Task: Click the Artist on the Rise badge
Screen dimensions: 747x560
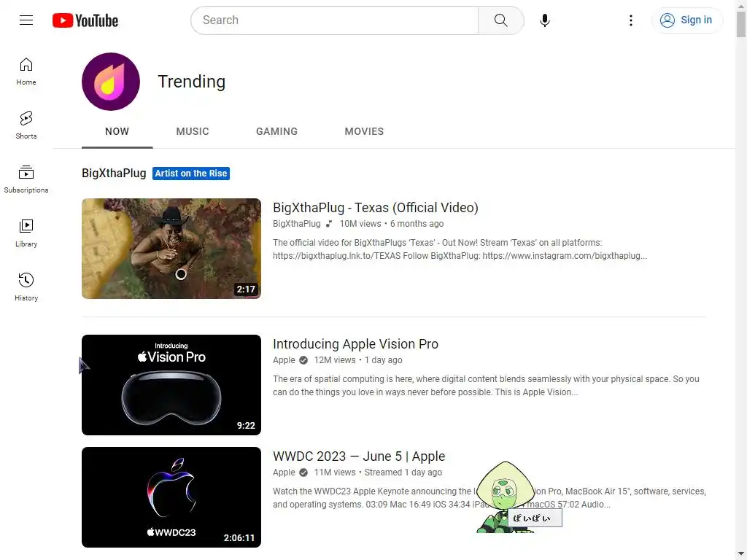Action: pyautogui.click(x=191, y=174)
